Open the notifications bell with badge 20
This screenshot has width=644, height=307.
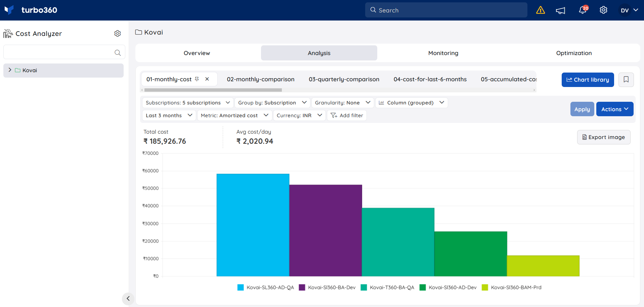[x=583, y=10]
